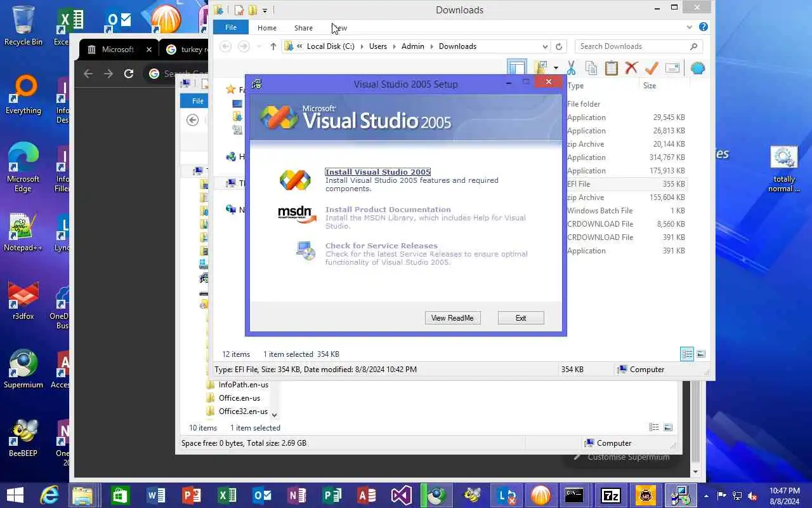
Task: Open the totally normal desktop file
Action: [784, 170]
